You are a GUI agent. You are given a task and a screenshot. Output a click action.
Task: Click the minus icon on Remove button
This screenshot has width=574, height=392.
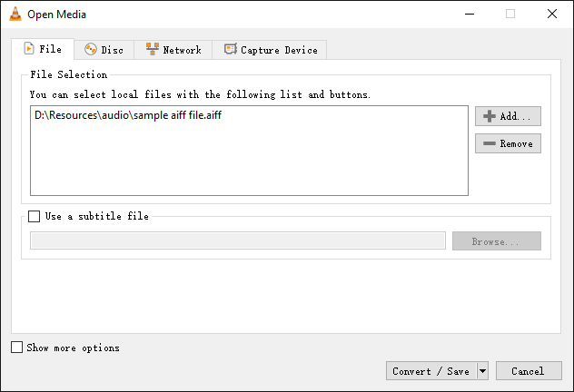tap(490, 143)
